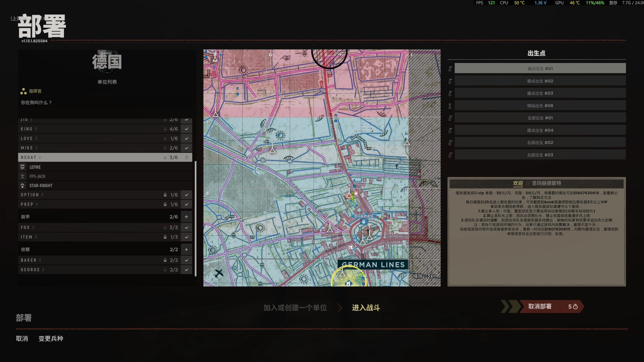Join the FOX armor crew via its arrow icon
This screenshot has width=644, height=362.
point(186,228)
